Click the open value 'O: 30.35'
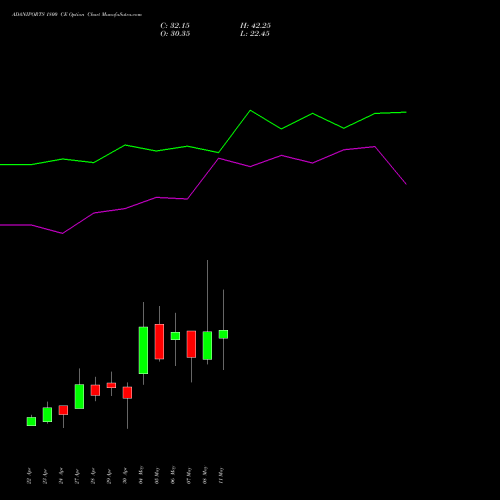The height and width of the screenshot is (500, 500). pos(175,34)
